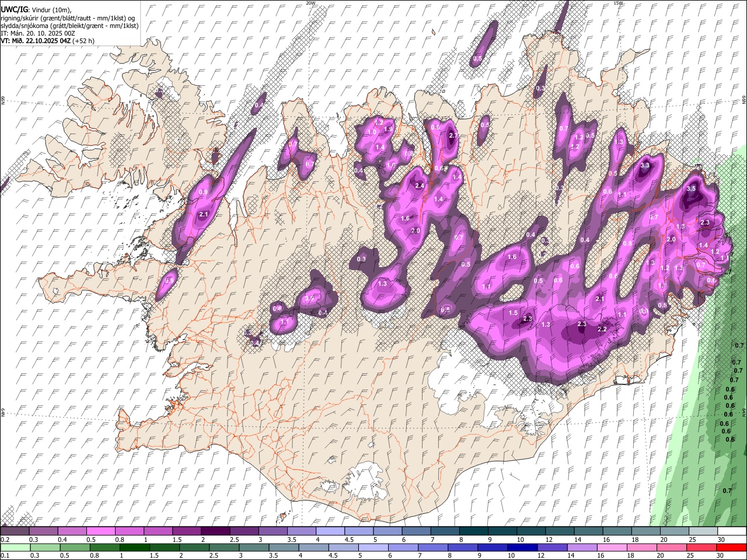Pick upper legend swatch labeled 20
The height and width of the screenshot is (560, 747).
(675, 531)
